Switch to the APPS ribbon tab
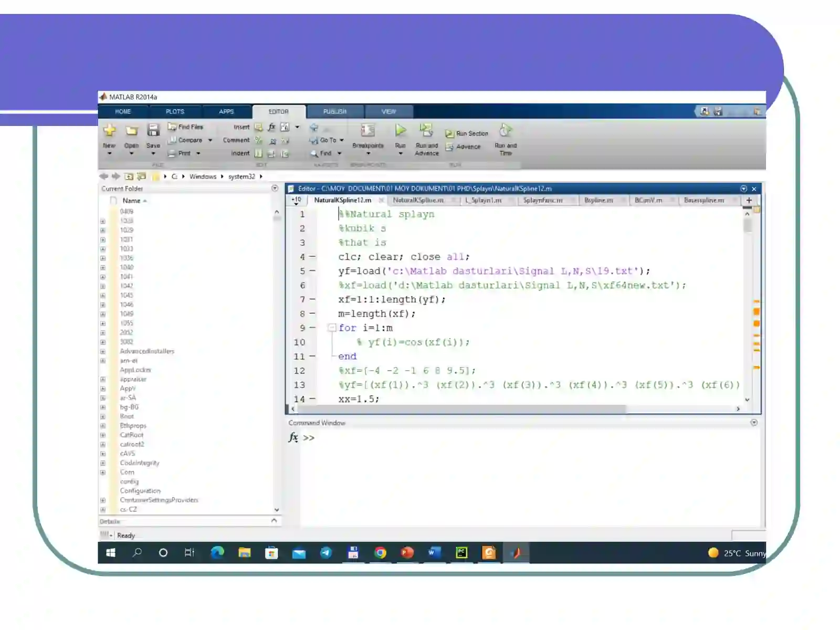 click(x=226, y=111)
